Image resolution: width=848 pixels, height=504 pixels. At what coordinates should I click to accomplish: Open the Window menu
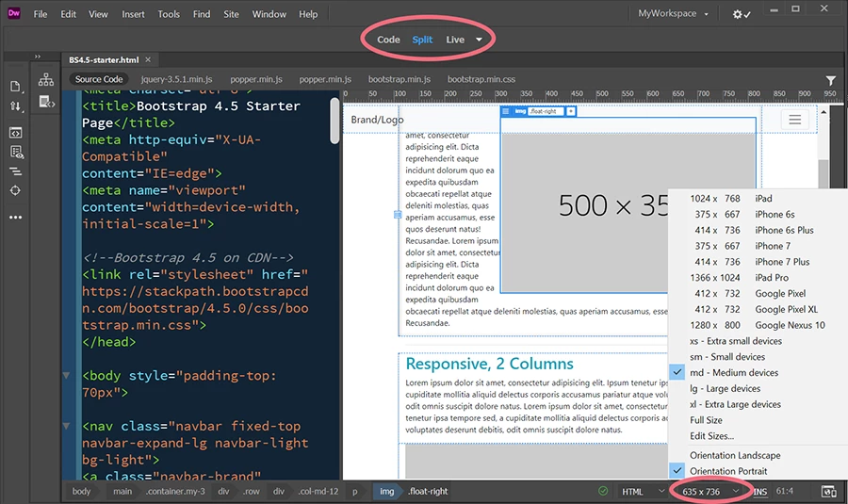(269, 14)
